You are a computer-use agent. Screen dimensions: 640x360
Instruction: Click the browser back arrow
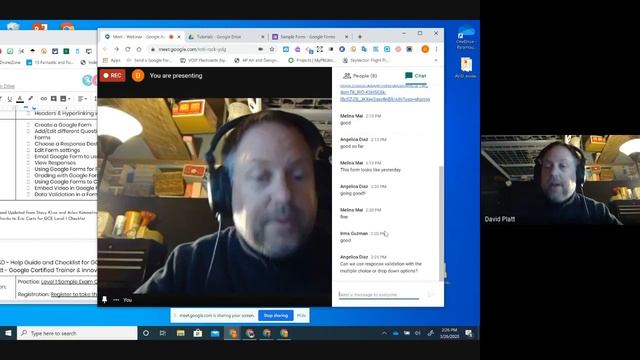click(105, 49)
